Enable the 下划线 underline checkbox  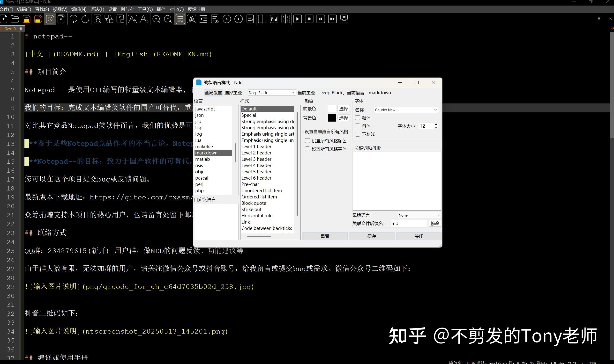click(358, 134)
